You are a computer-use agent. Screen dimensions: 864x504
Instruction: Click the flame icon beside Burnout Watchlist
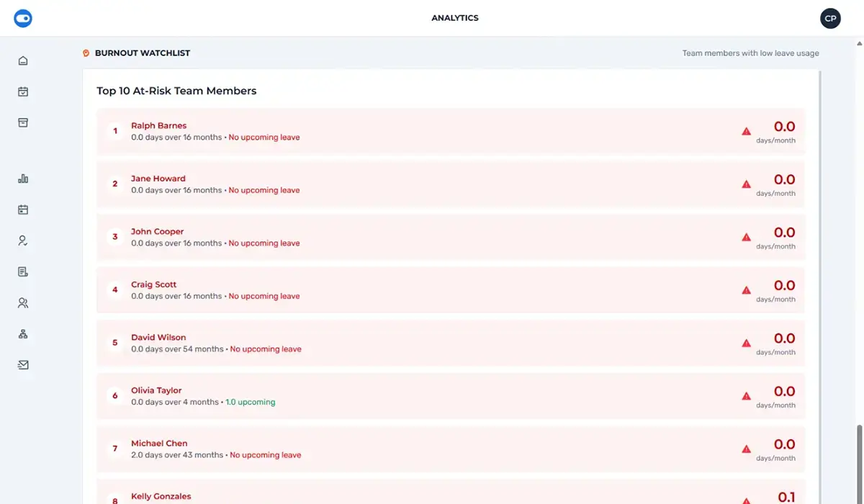click(86, 53)
